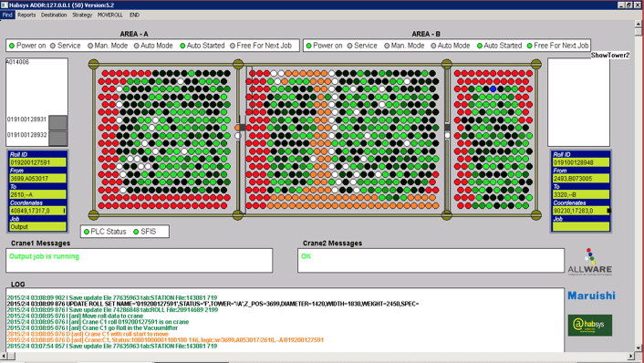The image size is (644, 363).
Task: Click the horizontal scrollbar right arrow
Action: click(631, 356)
